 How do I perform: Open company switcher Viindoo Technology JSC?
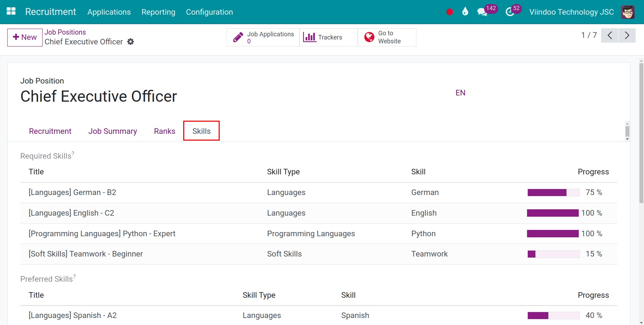571,12
